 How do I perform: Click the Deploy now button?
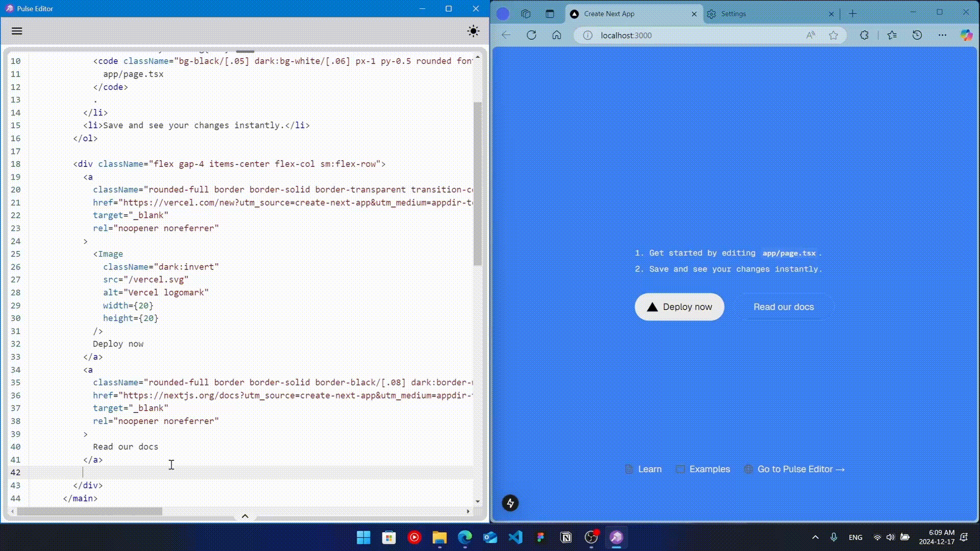[679, 307]
